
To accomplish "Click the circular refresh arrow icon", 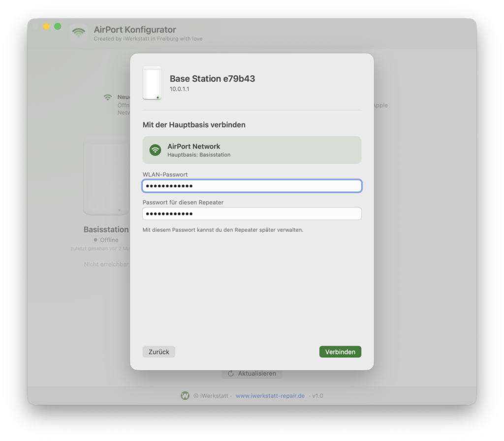I will 231,374.
